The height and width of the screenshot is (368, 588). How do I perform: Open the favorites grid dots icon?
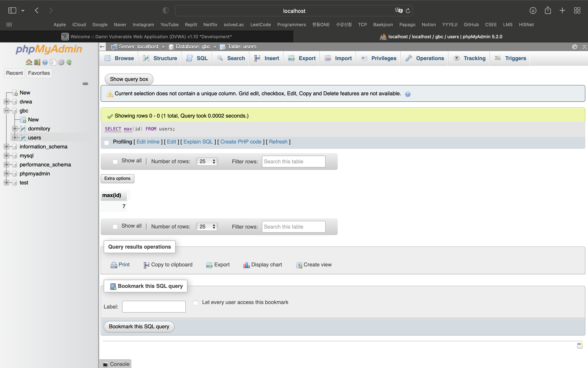pos(9,25)
